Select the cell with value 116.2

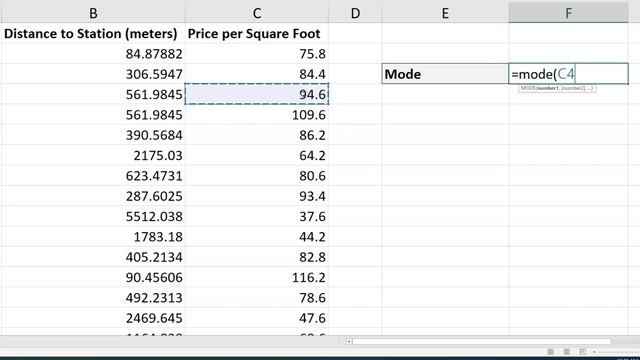257,278
